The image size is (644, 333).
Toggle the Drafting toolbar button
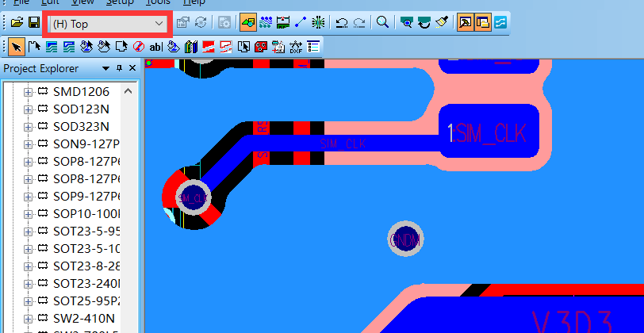pos(248,22)
